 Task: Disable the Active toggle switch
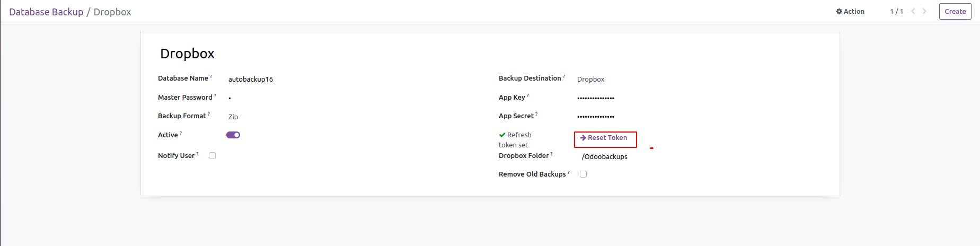click(233, 135)
